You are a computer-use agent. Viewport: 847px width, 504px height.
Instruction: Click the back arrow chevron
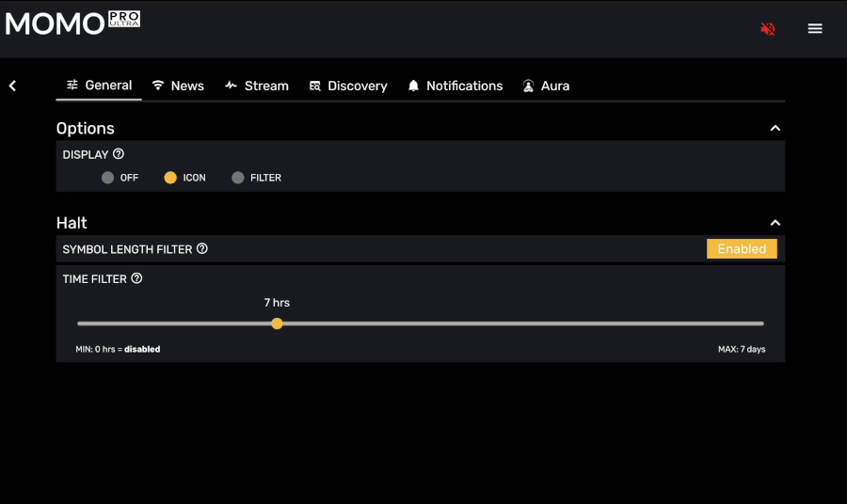point(13,87)
